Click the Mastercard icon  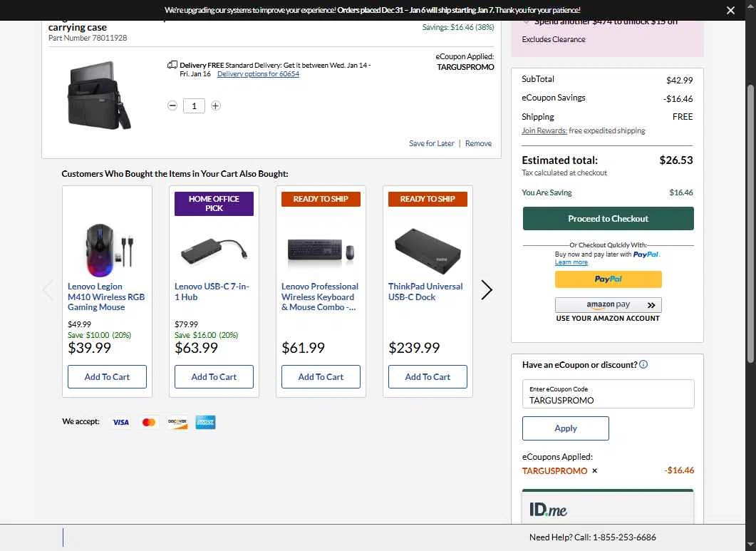tap(149, 422)
